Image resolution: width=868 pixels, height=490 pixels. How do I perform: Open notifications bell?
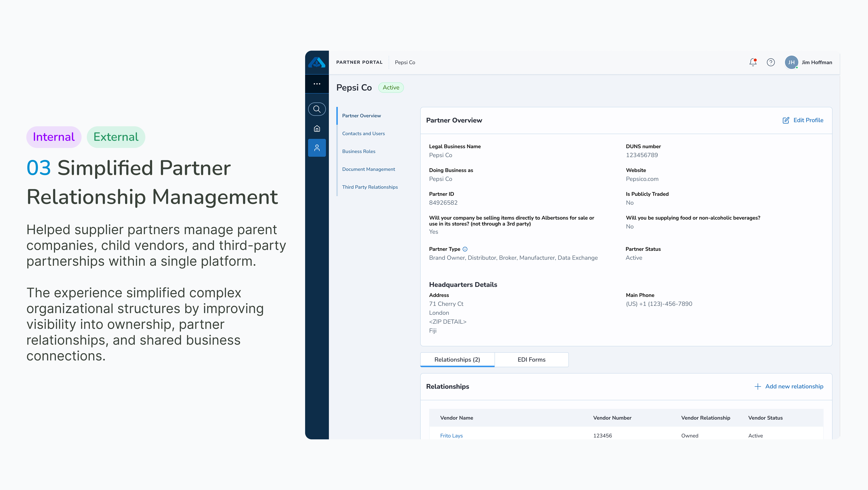[x=753, y=62]
